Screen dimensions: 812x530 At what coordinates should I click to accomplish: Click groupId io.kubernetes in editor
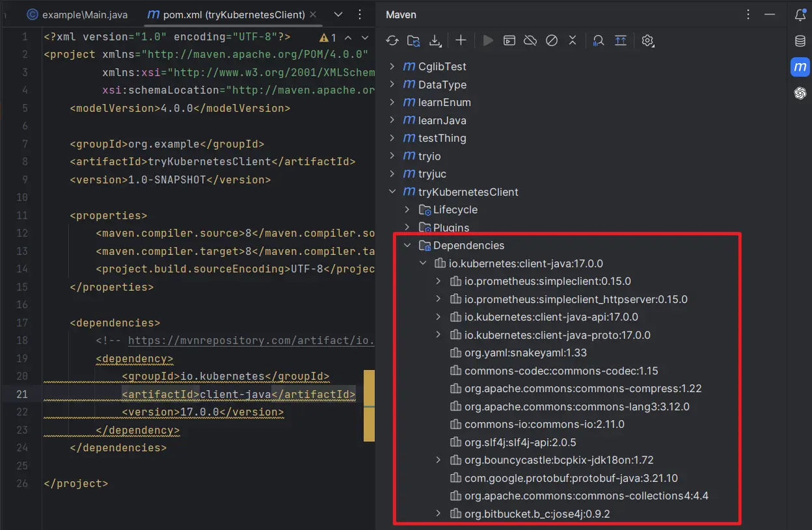222,376
